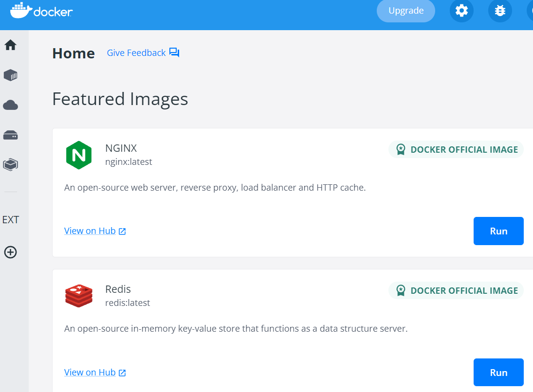Click the Upgrade button
The width and height of the screenshot is (533, 392).
[406, 11]
